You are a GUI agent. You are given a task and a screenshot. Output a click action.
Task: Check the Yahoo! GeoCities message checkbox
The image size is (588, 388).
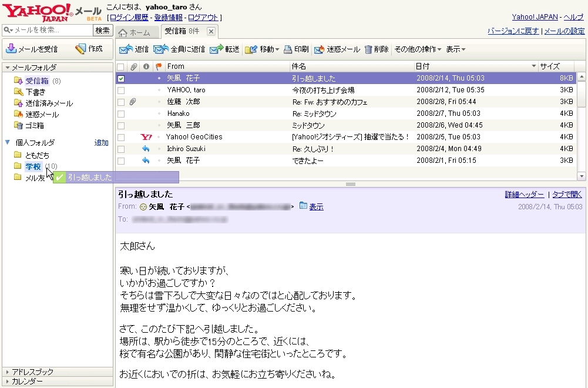121,138
